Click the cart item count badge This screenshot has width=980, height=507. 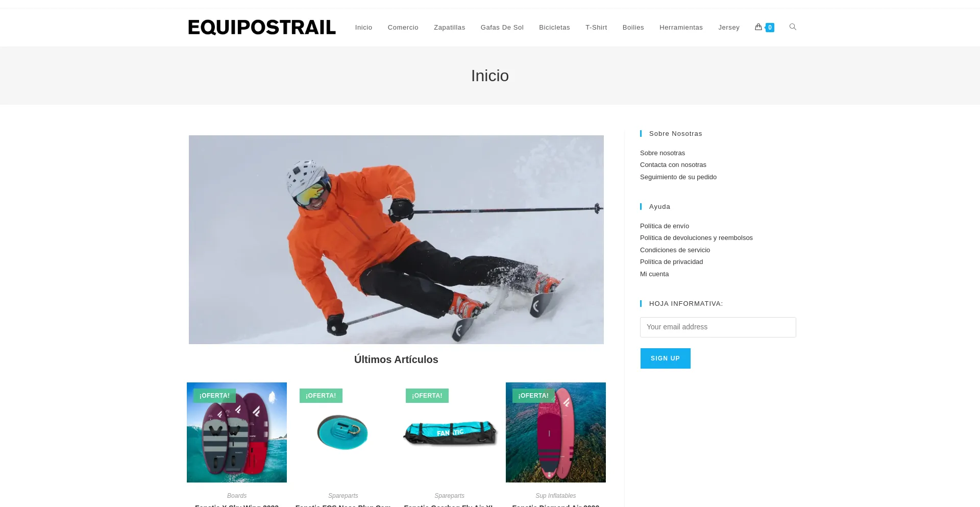coord(770,28)
